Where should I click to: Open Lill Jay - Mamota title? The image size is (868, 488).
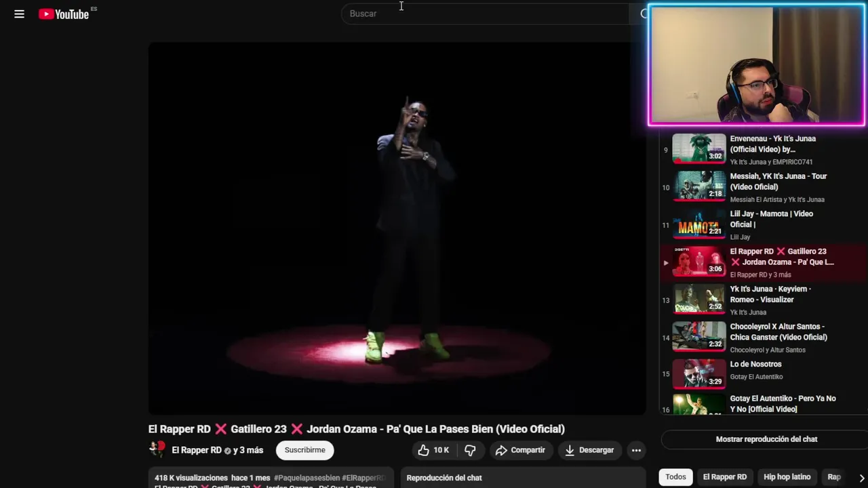pyautogui.click(x=771, y=219)
